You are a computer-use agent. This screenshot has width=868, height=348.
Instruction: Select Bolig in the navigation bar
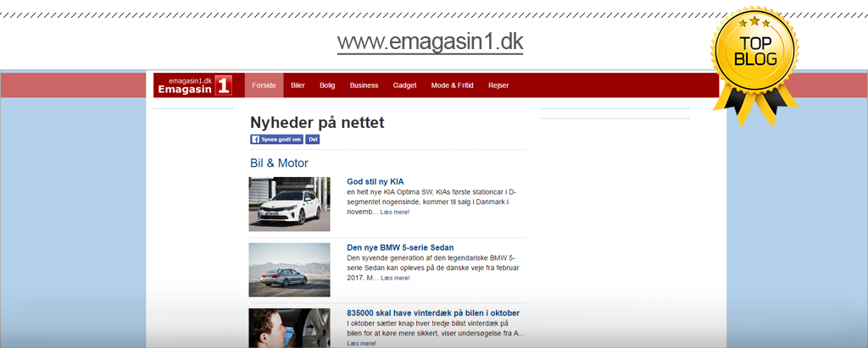[x=327, y=86]
